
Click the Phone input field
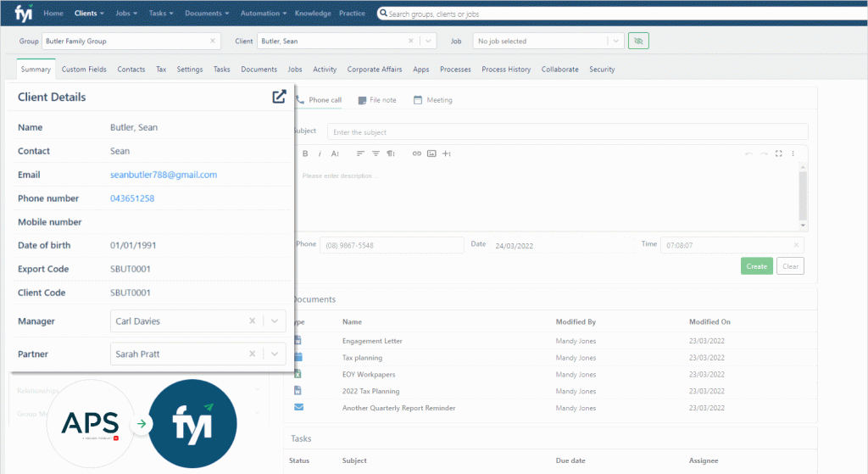click(x=392, y=245)
